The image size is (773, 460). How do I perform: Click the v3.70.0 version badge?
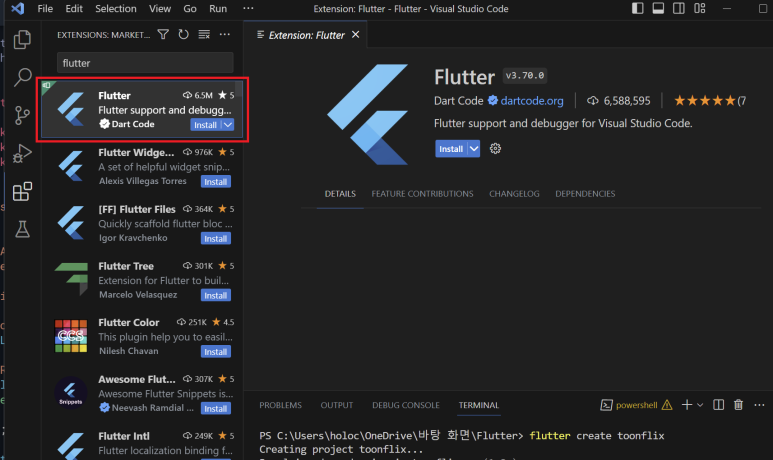click(x=525, y=75)
